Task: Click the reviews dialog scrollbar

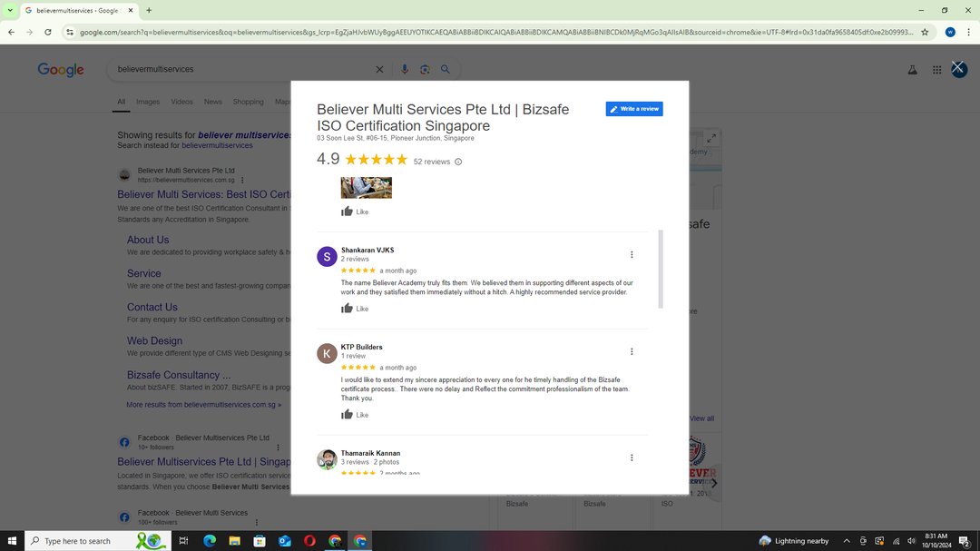Action: pos(661,269)
